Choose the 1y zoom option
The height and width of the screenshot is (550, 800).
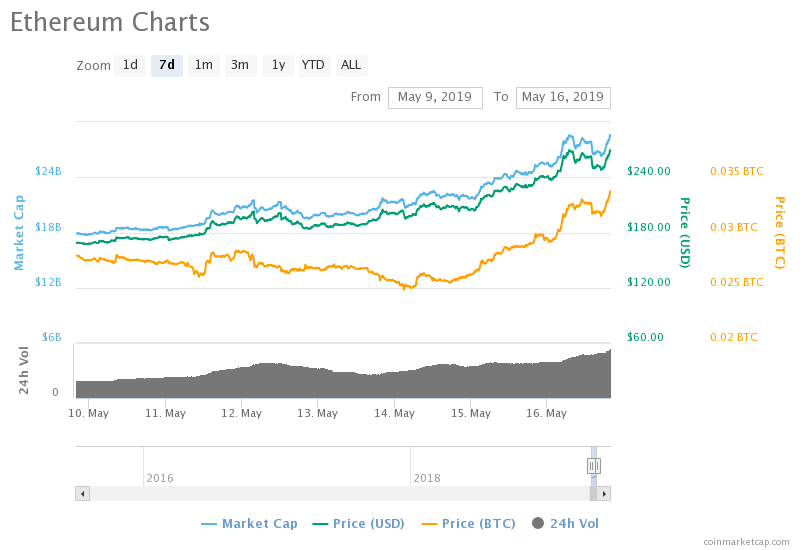(x=278, y=66)
